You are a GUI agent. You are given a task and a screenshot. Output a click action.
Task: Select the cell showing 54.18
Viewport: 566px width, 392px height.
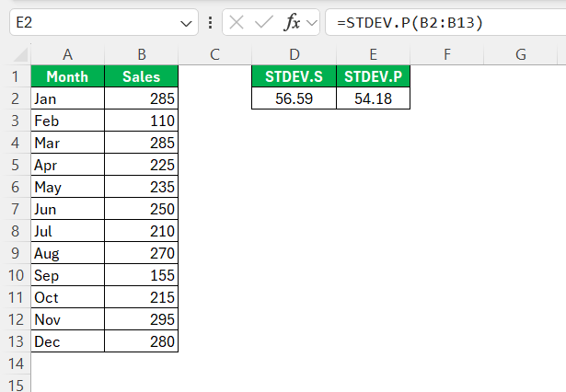pos(374,98)
